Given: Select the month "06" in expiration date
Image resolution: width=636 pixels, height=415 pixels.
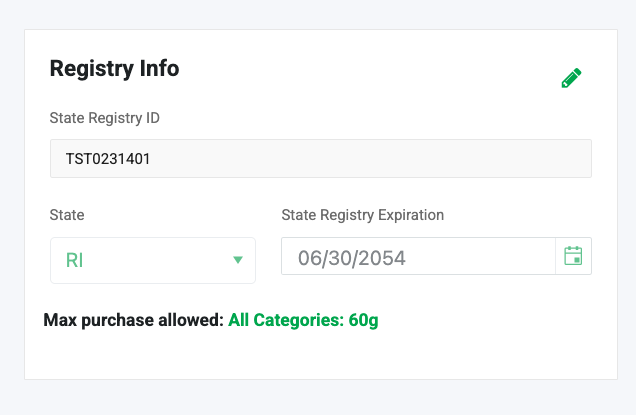Looking at the screenshot, I should tap(311, 257).
